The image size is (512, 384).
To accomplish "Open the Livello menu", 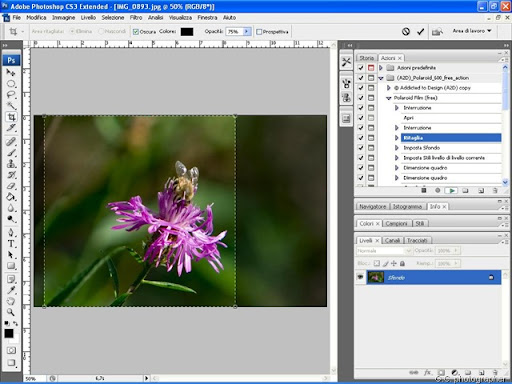I will (88, 17).
